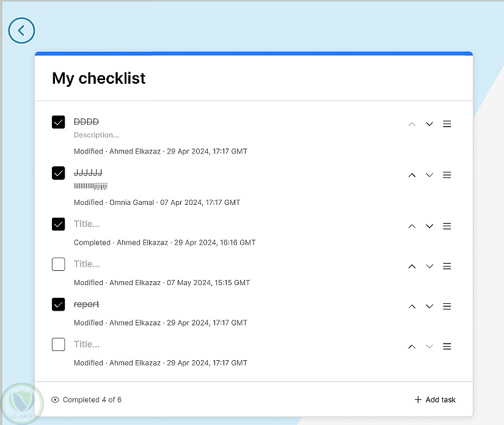This screenshot has width=504, height=425.
Task: Move the DDDD task down
Action: 429,124
